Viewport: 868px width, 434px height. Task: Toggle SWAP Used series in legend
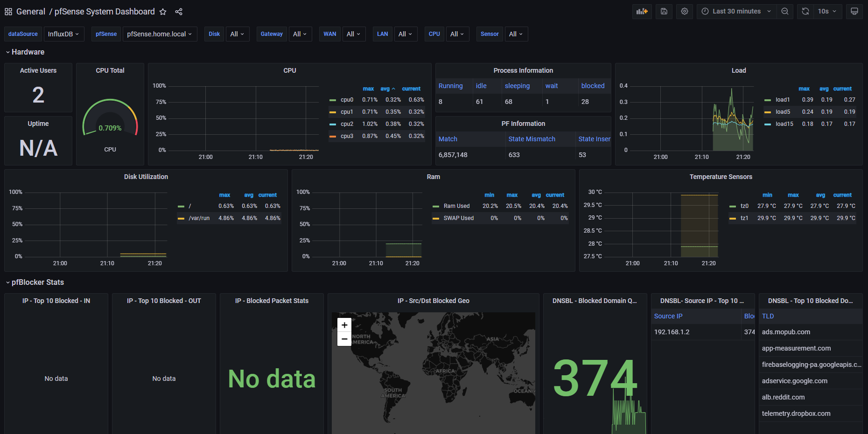tap(458, 218)
